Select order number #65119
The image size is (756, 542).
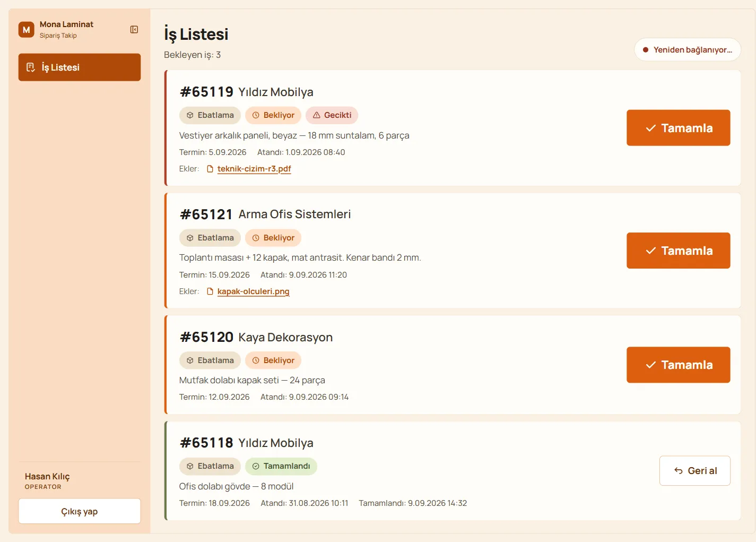click(206, 92)
